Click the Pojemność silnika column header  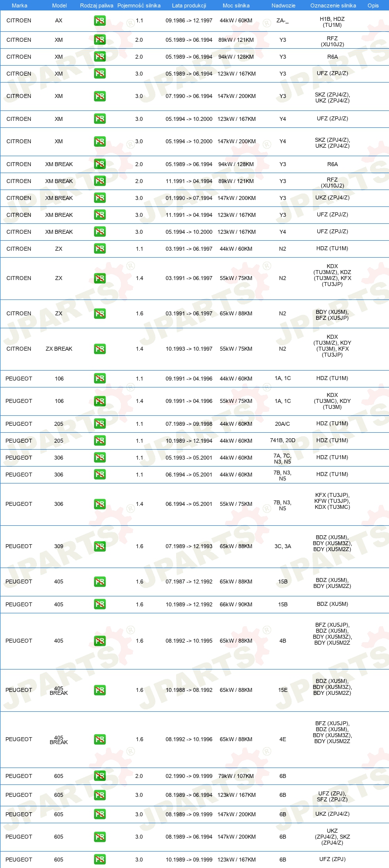[139, 5]
